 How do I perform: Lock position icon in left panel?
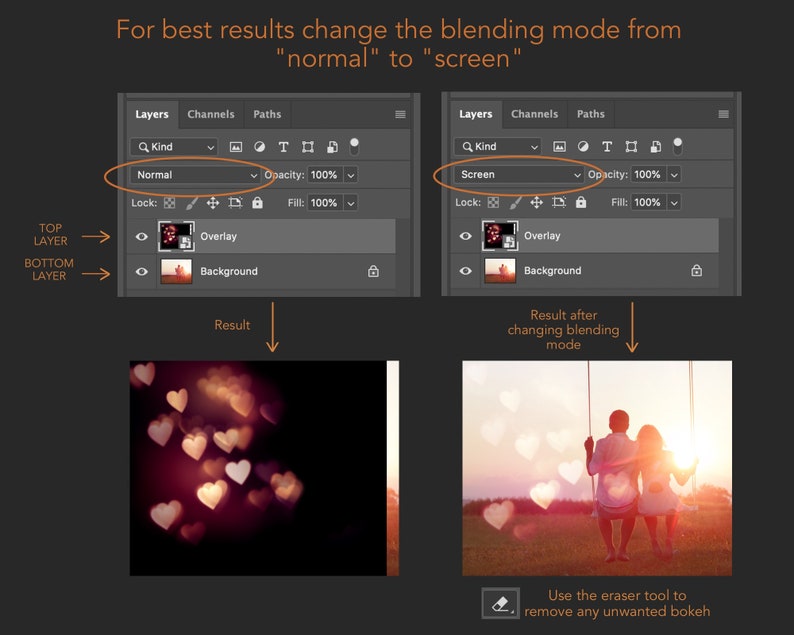[x=213, y=203]
